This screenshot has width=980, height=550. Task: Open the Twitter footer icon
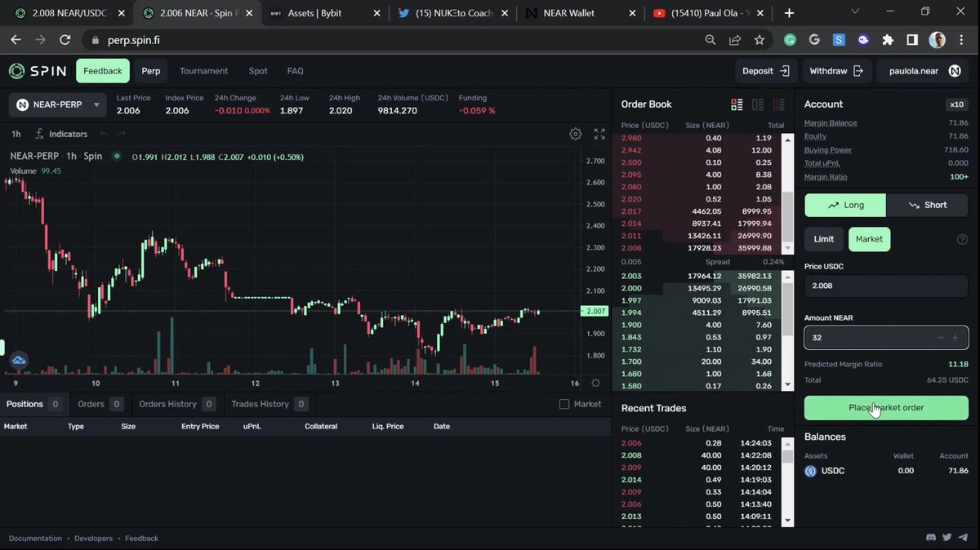(x=947, y=538)
